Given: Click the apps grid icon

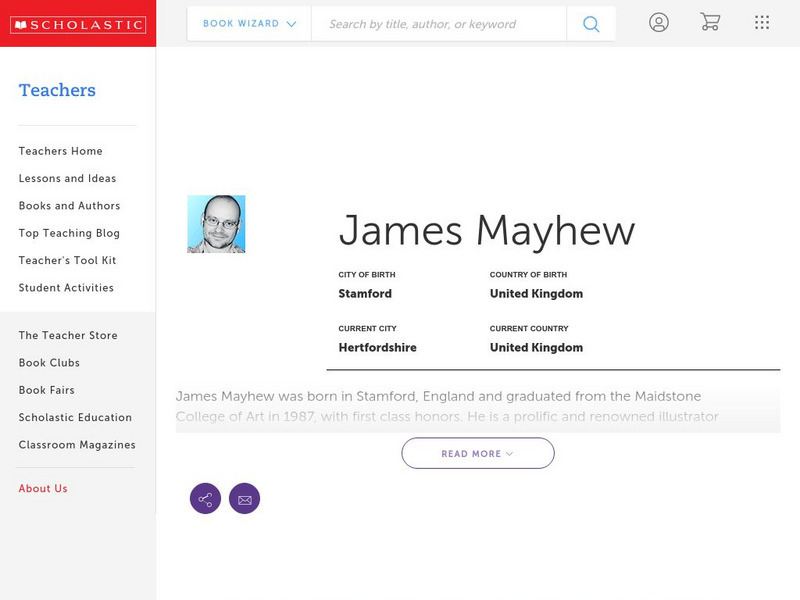Looking at the screenshot, I should (x=761, y=22).
